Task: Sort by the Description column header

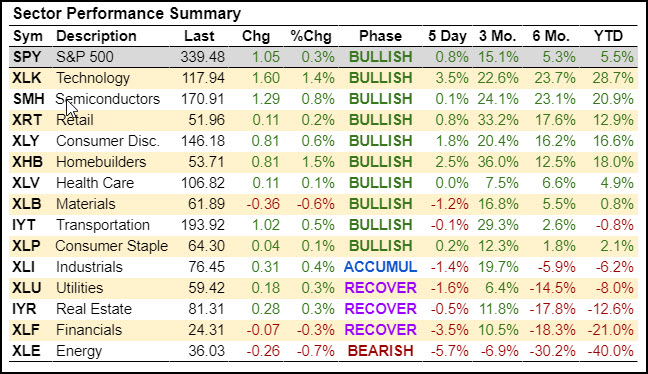Action: (96, 36)
